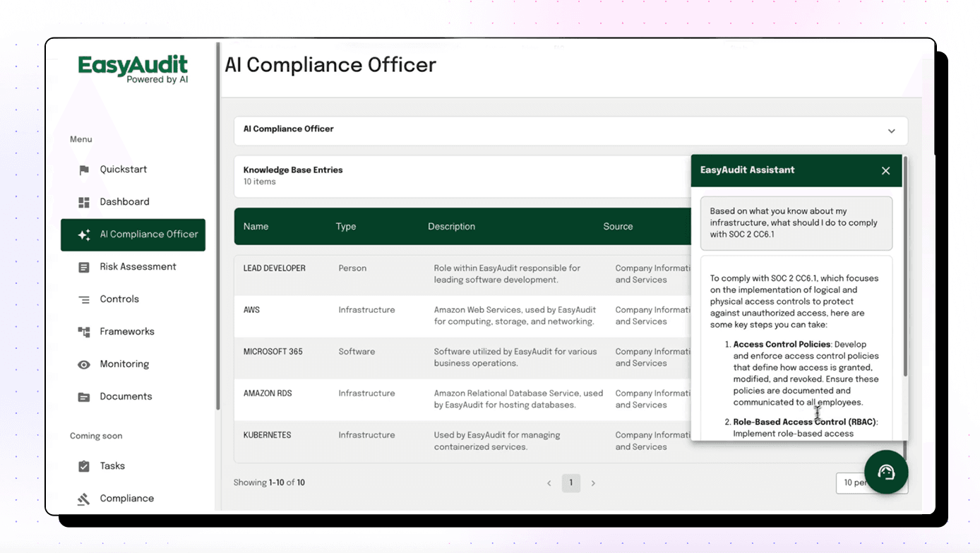Close the EasyAudit Assistant panel
Viewport: 980px width, 553px height.
[886, 171]
